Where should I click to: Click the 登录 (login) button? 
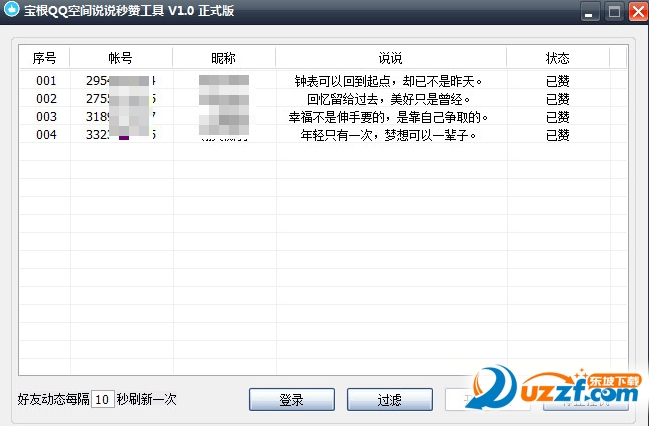291,399
